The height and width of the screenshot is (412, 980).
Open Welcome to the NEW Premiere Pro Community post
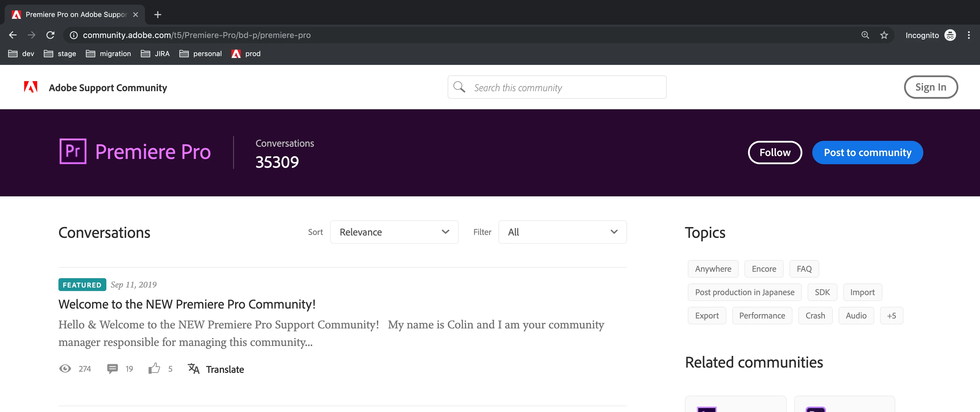187,304
